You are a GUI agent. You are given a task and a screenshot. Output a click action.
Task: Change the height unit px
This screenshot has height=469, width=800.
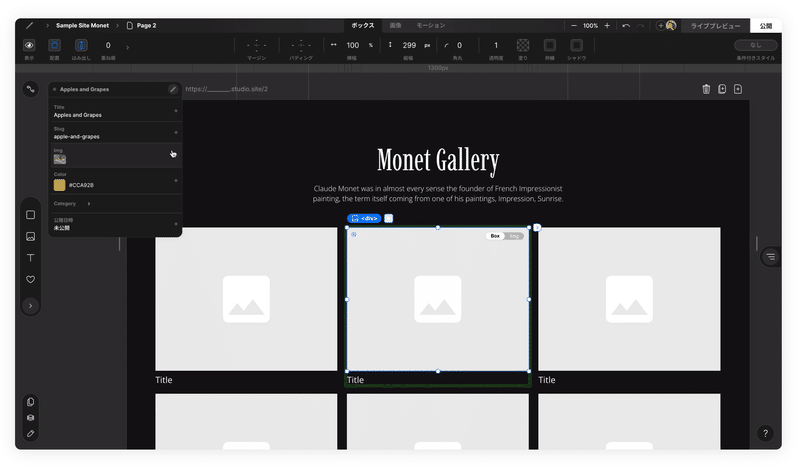tap(427, 45)
